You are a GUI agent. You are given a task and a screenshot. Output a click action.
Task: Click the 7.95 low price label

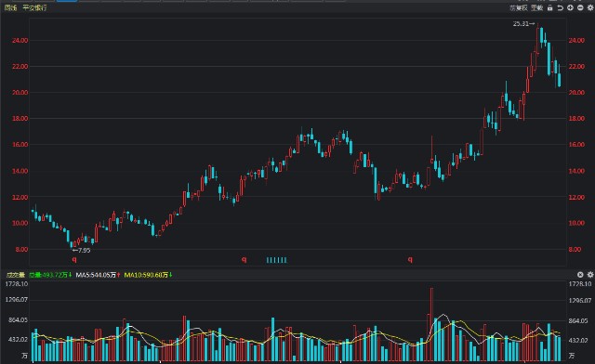click(82, 251)
